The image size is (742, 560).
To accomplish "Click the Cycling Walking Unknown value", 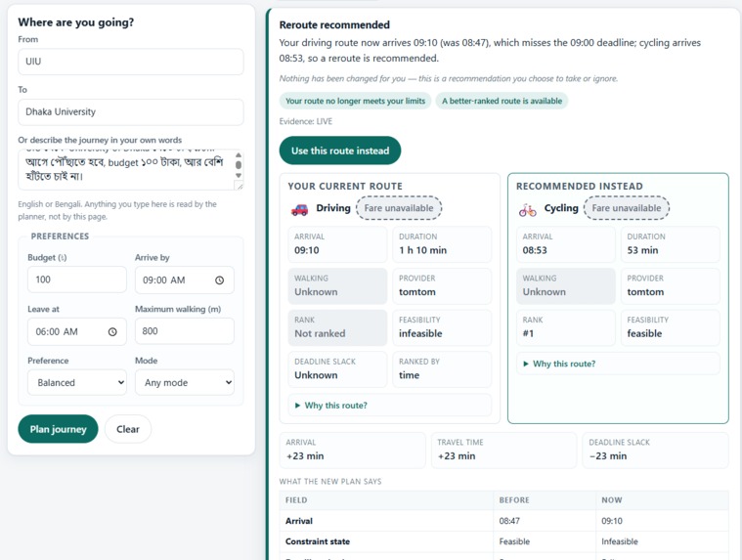I will 545,292.
